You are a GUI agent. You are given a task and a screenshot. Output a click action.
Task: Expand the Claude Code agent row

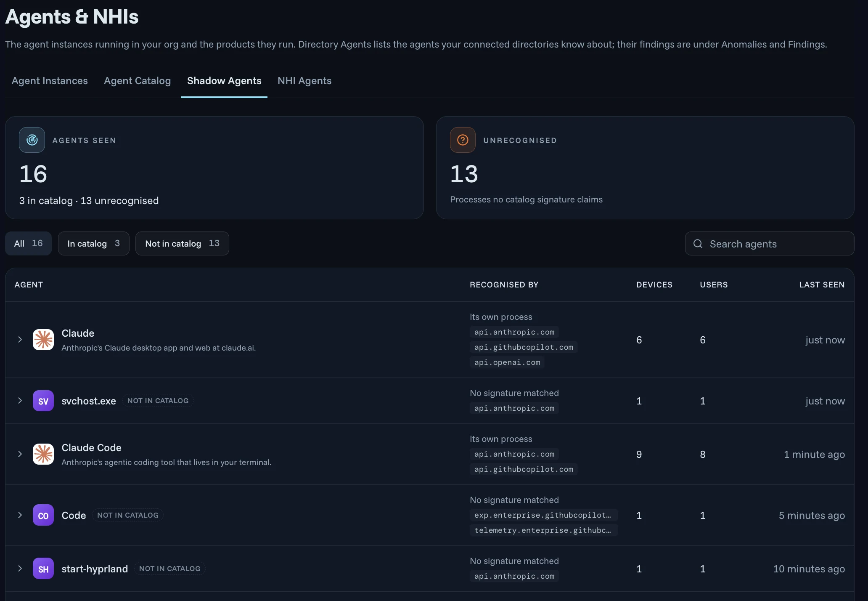(x=20, y=454)
